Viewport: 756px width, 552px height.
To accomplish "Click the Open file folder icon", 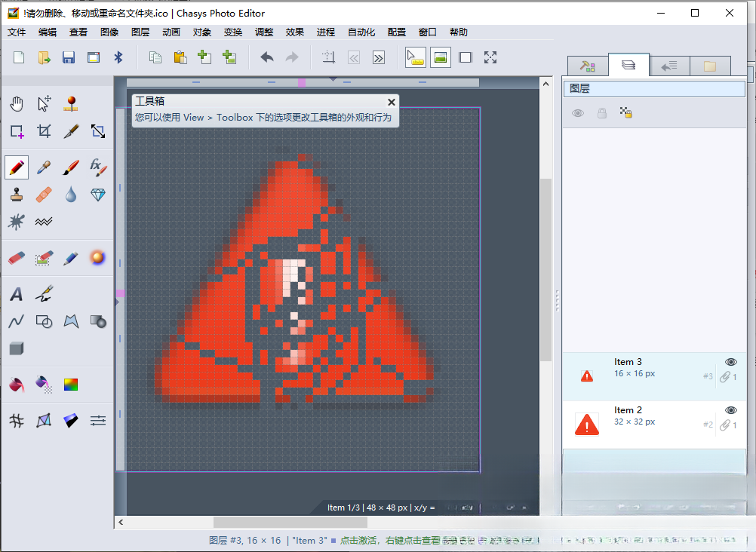I will coord(44,57).
